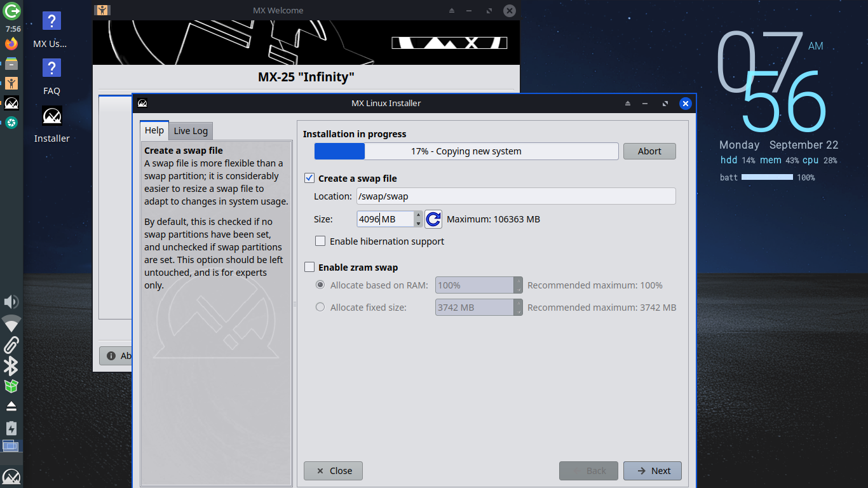Click the eject removable media tray icon
This screenshot has width=868, height=488.
(11, 406)
